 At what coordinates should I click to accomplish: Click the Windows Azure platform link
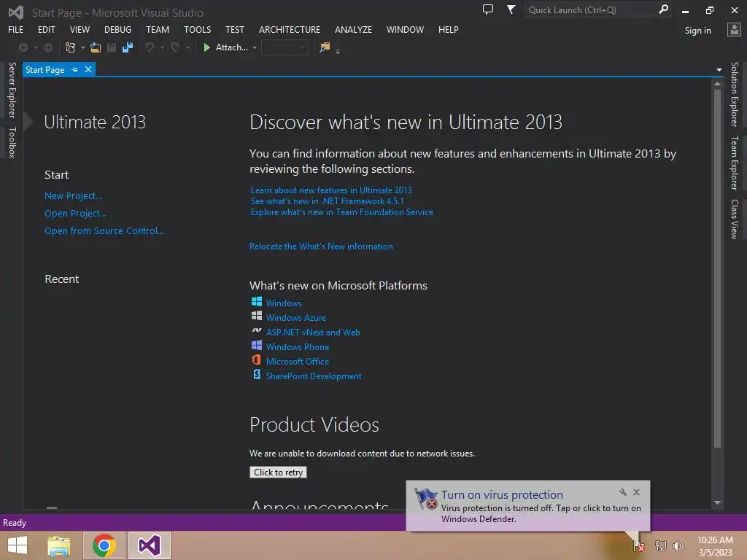click(296, 318)
